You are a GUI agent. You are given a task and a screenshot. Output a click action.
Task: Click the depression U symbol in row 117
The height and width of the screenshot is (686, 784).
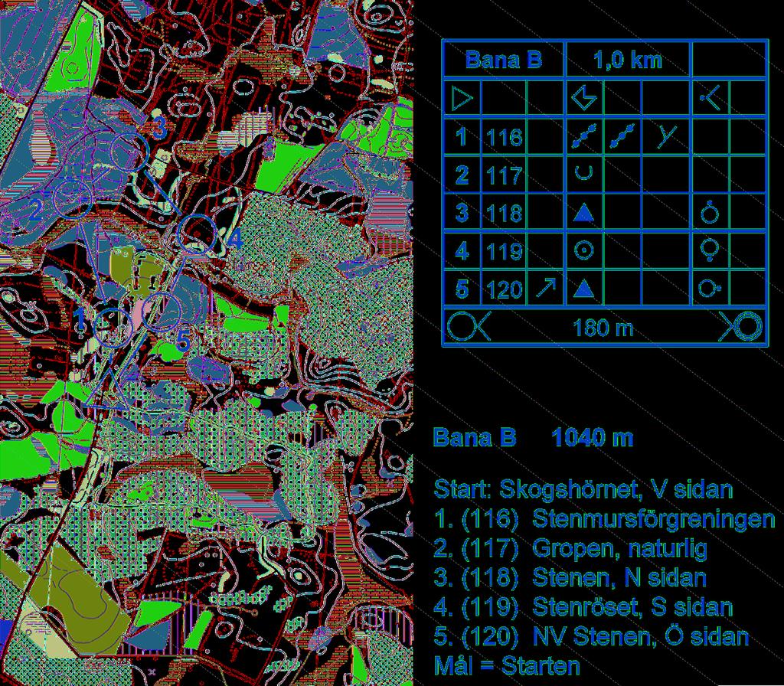click(584, 173)
